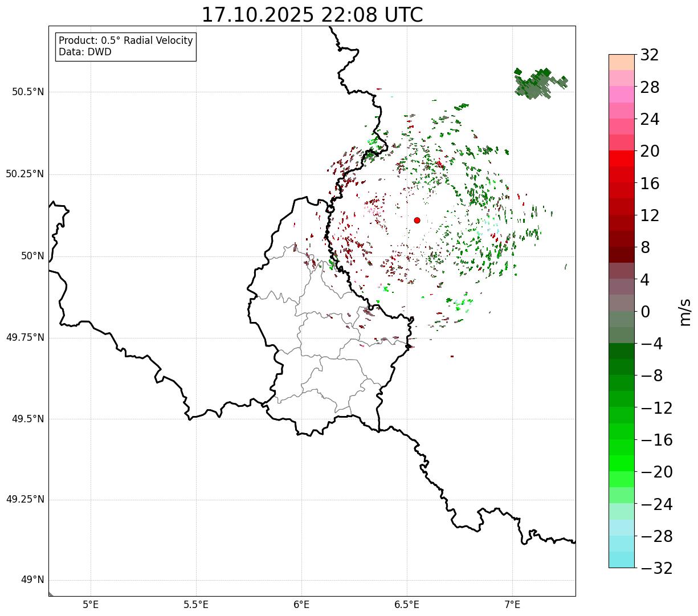Click the 6.5°E longitude label
This screenshot has width=698, height=616.
coord(407,604)
